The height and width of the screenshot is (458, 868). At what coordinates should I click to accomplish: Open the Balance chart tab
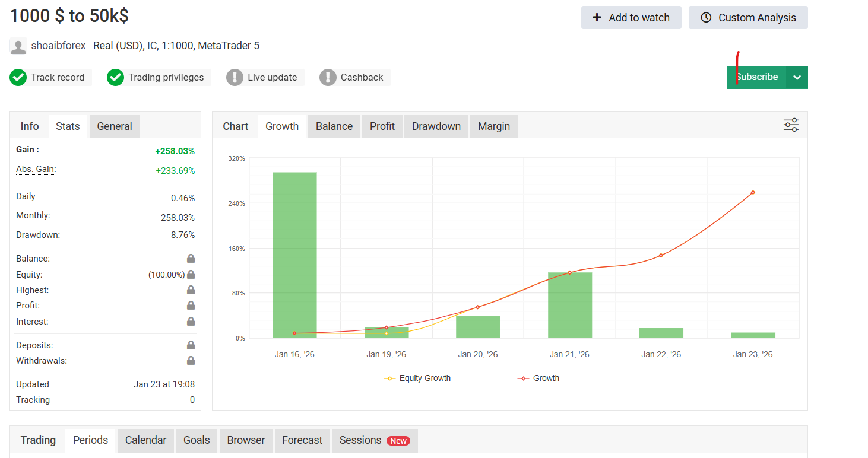coord(334,126)
